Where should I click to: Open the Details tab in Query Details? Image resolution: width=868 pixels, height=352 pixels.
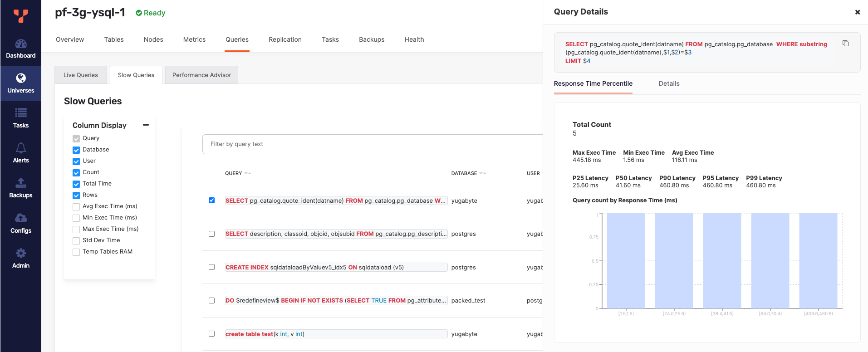click(x=669, y=83)
